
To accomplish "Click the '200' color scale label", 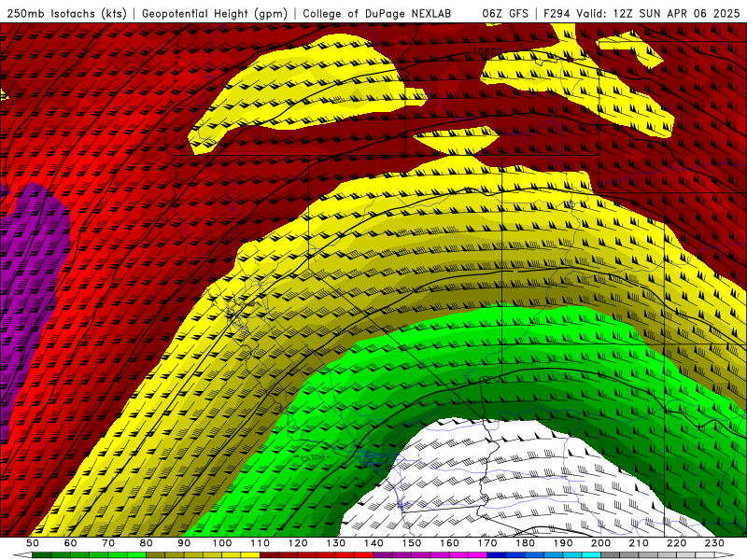I will [601, 543].
